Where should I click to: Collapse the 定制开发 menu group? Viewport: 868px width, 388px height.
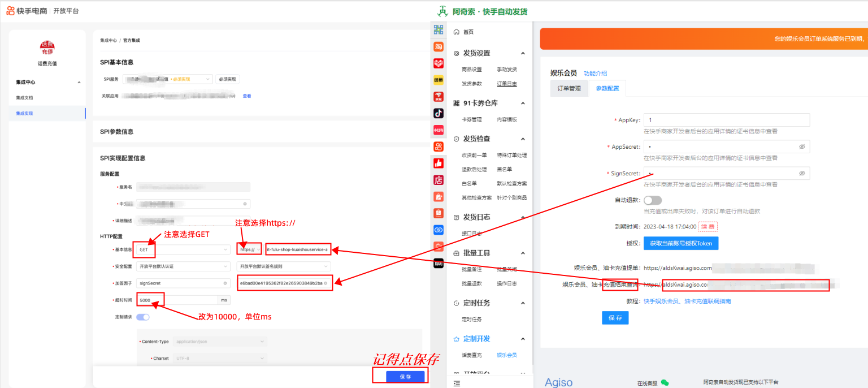click(523, 339)
